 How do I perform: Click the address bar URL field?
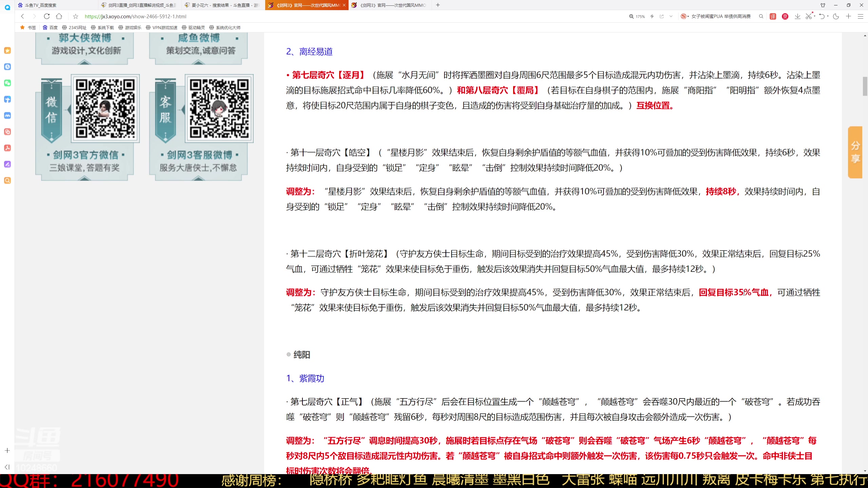[x=136, y=16]
